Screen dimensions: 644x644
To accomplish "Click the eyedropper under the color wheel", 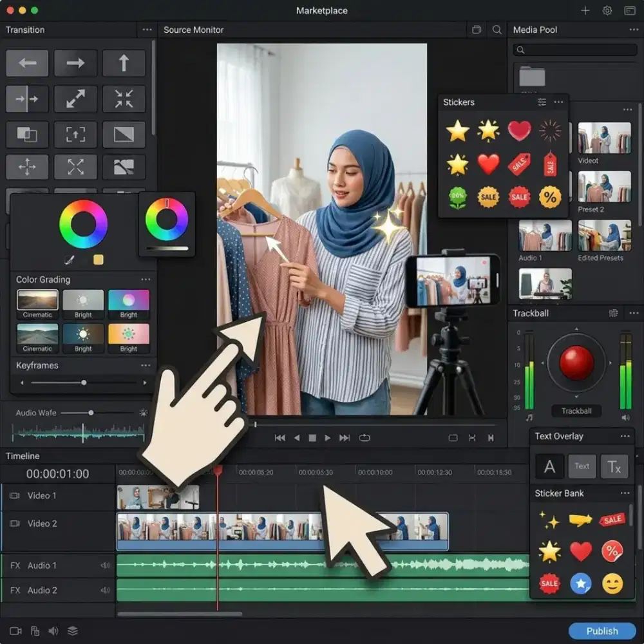I will click(x=70, y=260).
